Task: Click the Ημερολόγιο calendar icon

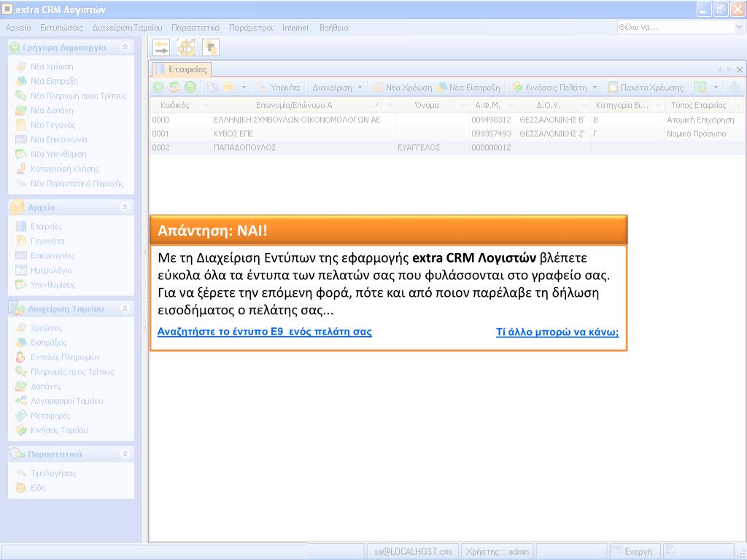Action: pyautogui.click(x=21, y=271)
